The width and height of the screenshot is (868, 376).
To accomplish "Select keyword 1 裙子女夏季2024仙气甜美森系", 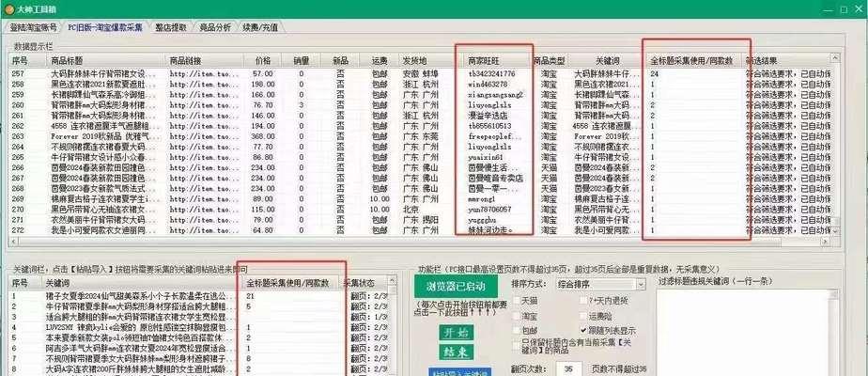I will click(199, 296).
